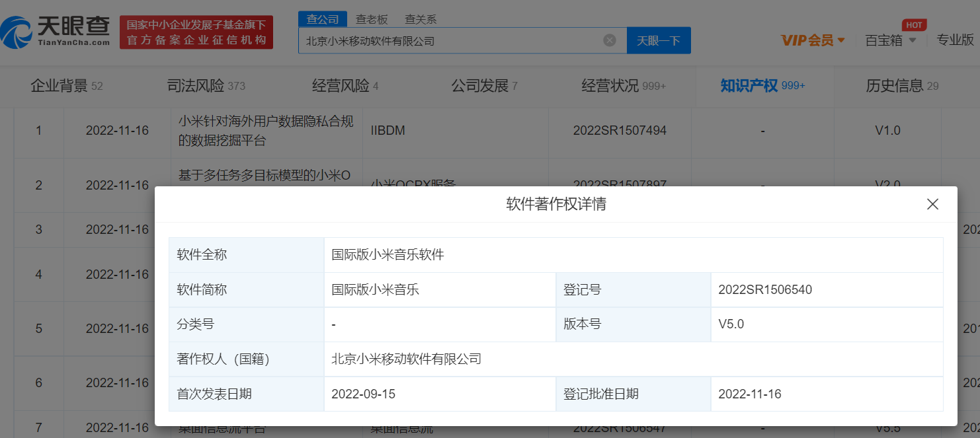
Task: Click the 专业版 link
Action: 955,40
